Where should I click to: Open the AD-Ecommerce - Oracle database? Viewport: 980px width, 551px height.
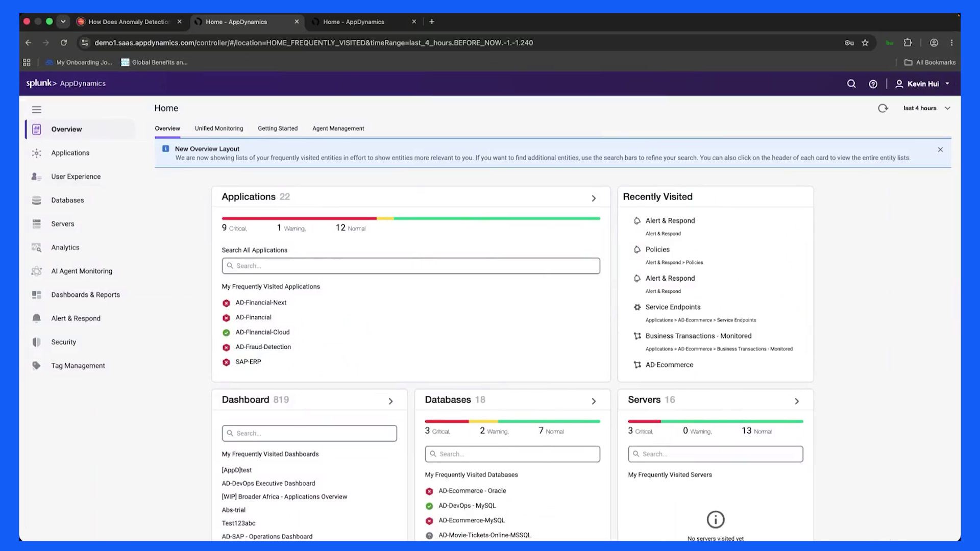click(x=472, y=491)
